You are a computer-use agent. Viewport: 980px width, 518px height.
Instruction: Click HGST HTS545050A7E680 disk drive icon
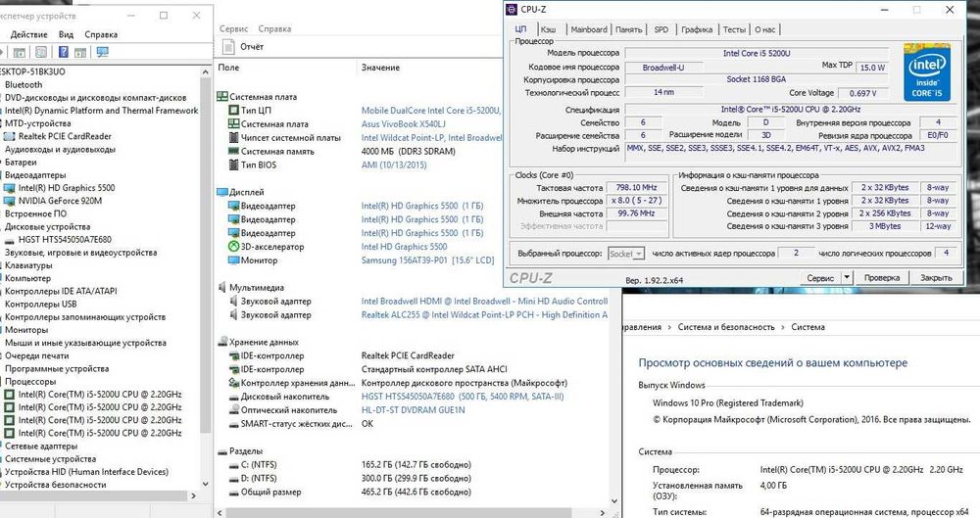tap(10, 240)
